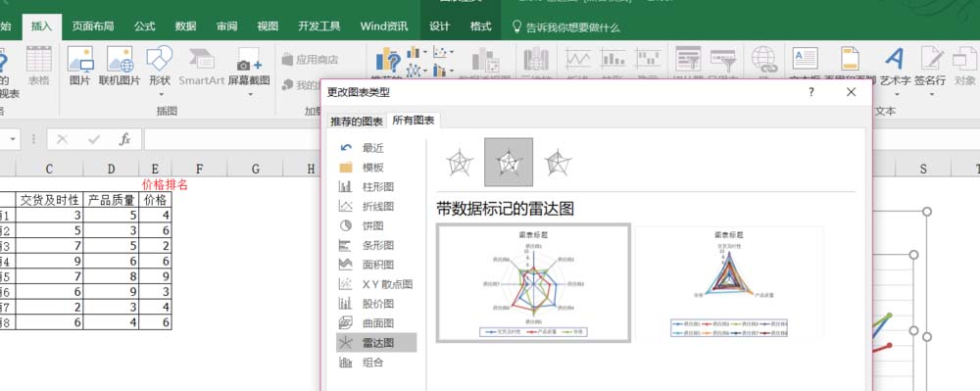
Task: Open the 开发工具 ribbon tab
Action: 318,26
